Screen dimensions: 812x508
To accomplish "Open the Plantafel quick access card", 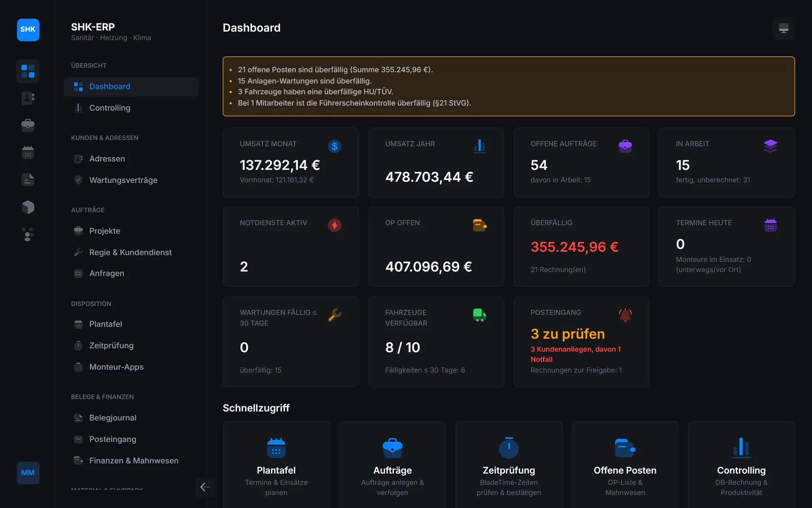I will pyautogui.click(x=276, y=465).
